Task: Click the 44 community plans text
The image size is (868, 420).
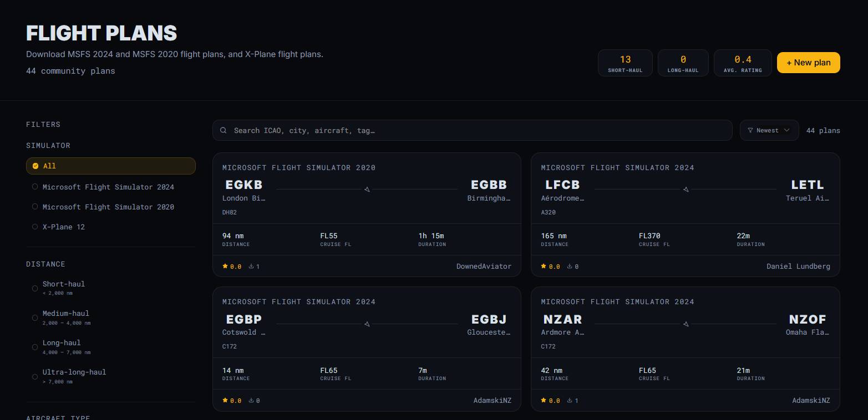Action: coord(70,71)
